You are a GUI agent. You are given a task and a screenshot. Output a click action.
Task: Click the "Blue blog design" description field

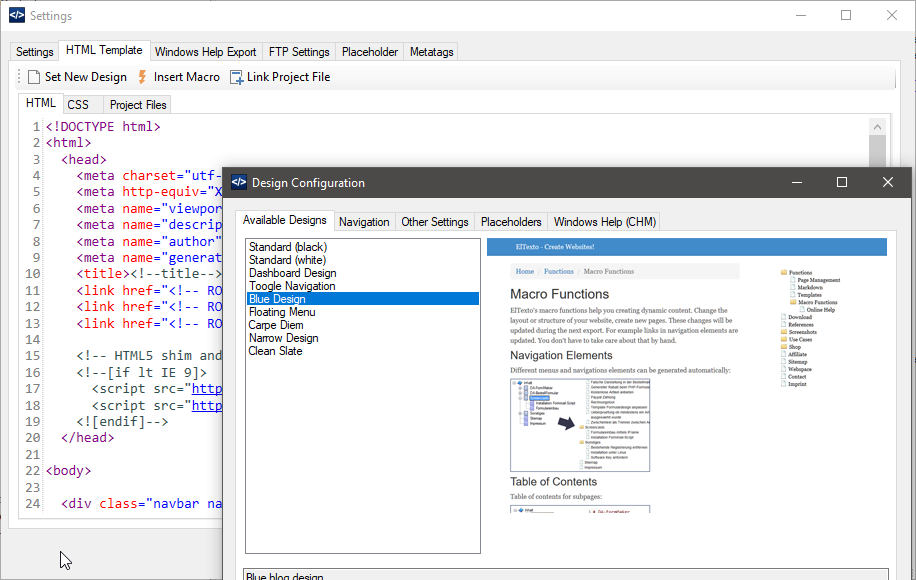[x=565, y=574]
